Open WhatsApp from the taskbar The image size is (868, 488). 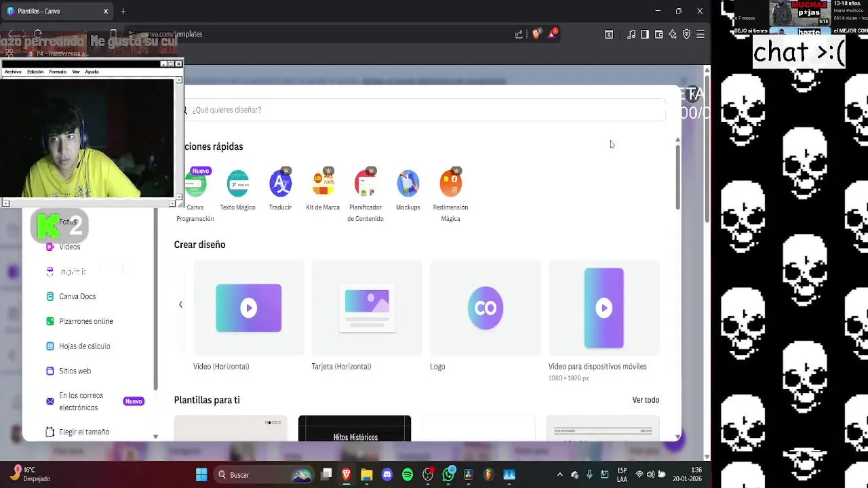pos(448,474)
